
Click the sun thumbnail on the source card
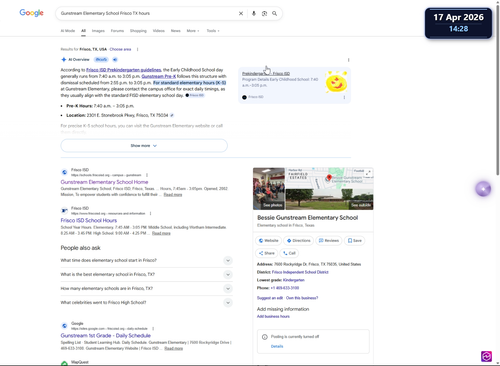(x=336, y=82)
